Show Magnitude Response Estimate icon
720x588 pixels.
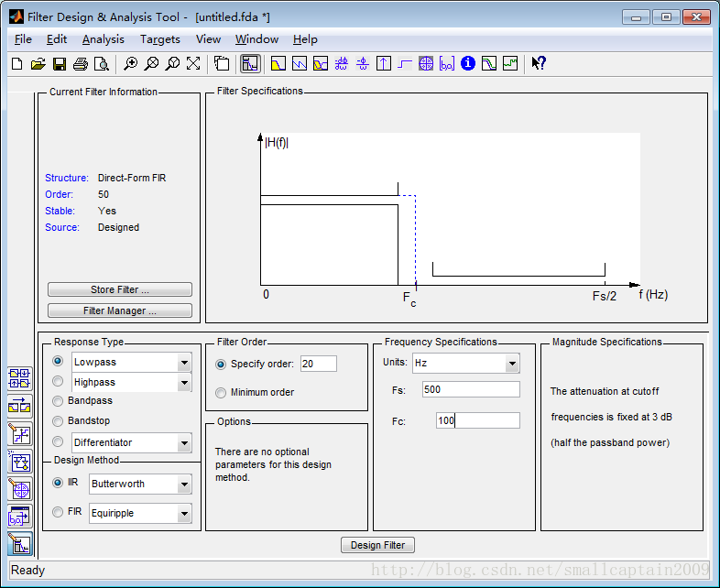point(489,63)
